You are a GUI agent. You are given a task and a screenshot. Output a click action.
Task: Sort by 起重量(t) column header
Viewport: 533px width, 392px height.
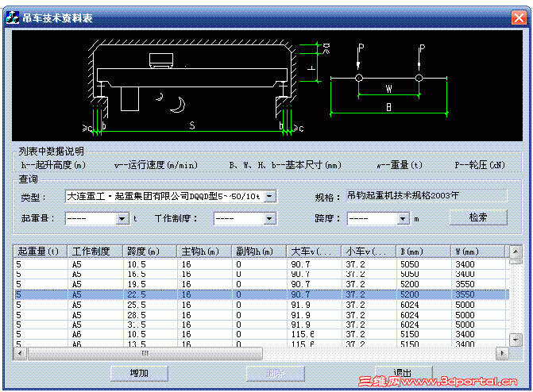tap(40, 252)
